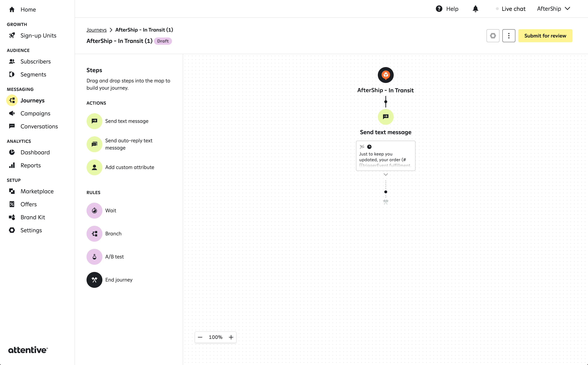Select the Journeys menu item

click(32, 100)
